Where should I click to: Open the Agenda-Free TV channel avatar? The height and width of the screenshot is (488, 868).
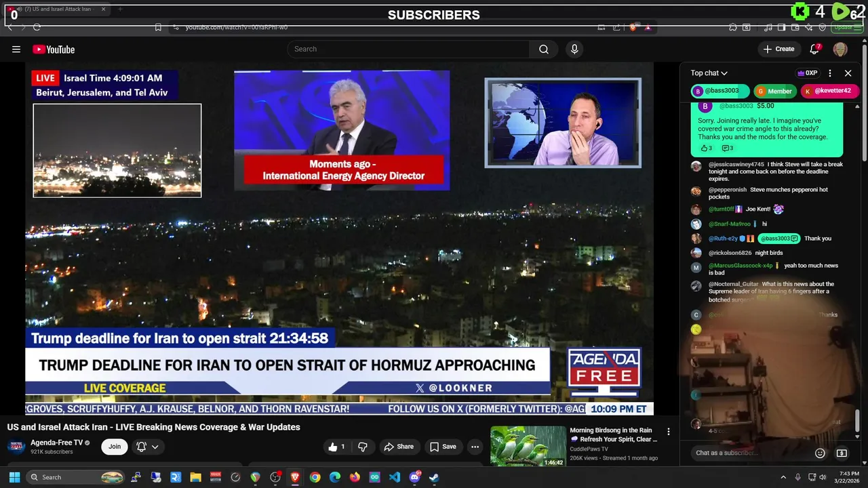(x=16, y=447)
